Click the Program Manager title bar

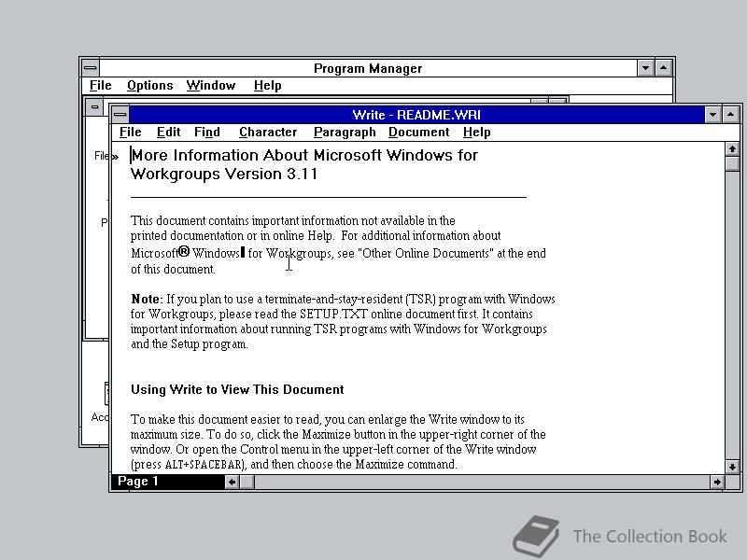pyautogui.click(x=368, y=68)
